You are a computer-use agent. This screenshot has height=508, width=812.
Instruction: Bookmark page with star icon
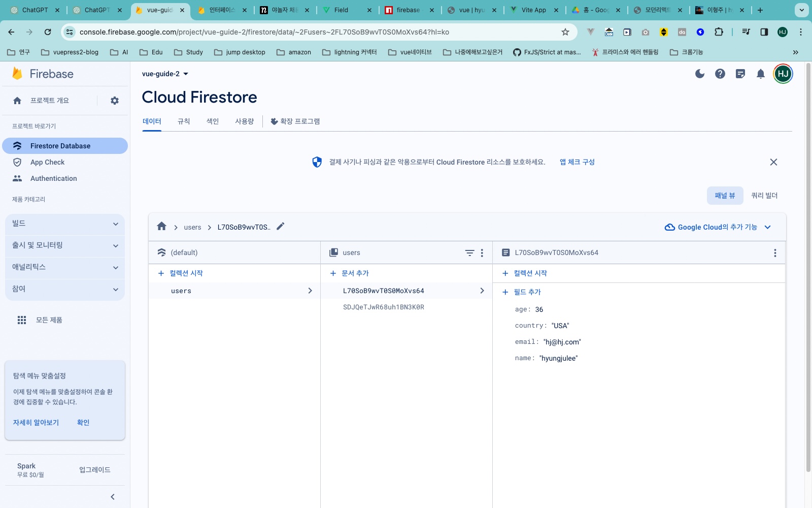(x=565, y=32)
